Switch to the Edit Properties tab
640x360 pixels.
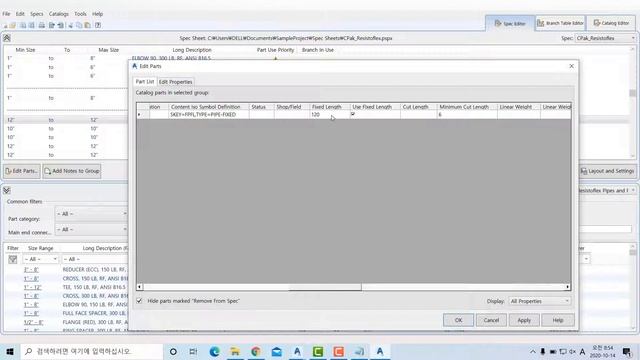click(x=176, y=82)
